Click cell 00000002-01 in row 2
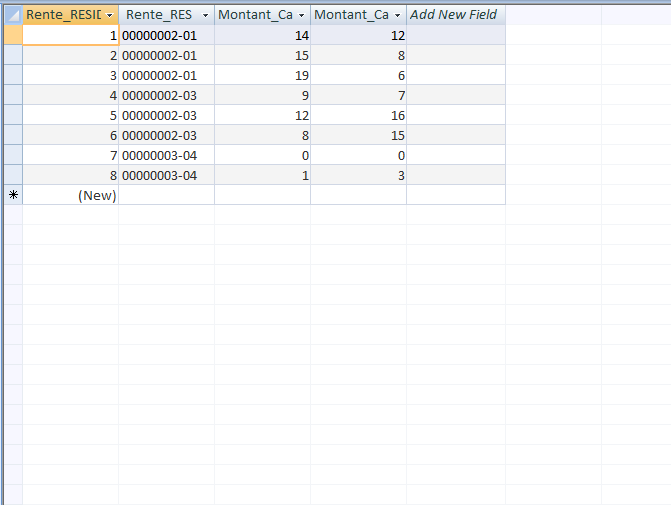 (166, 55)
